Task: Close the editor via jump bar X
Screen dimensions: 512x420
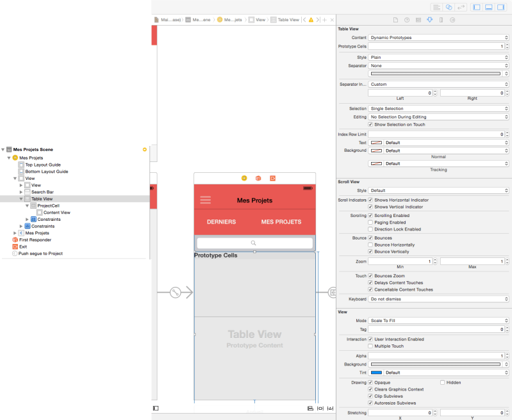Action: click(332, 20)
